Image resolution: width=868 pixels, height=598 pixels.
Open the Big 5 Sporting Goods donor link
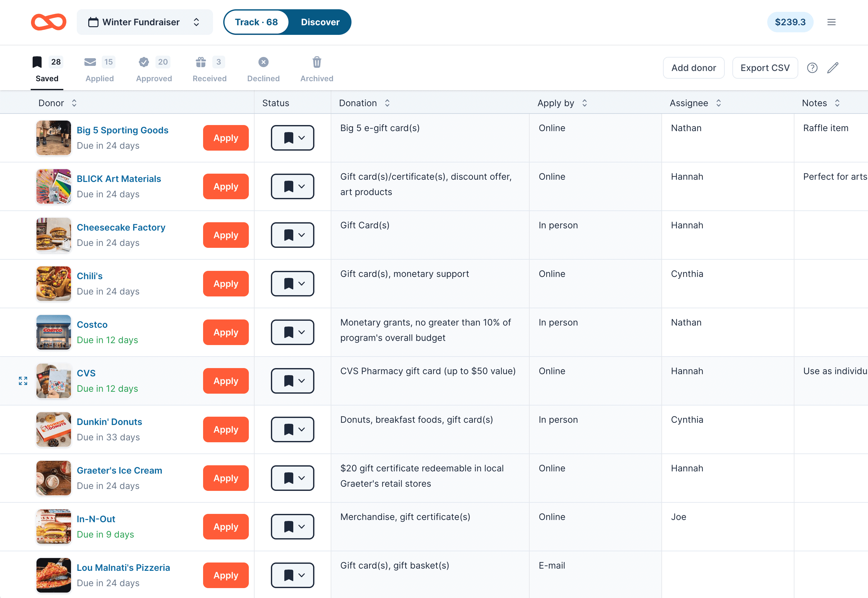122,130
